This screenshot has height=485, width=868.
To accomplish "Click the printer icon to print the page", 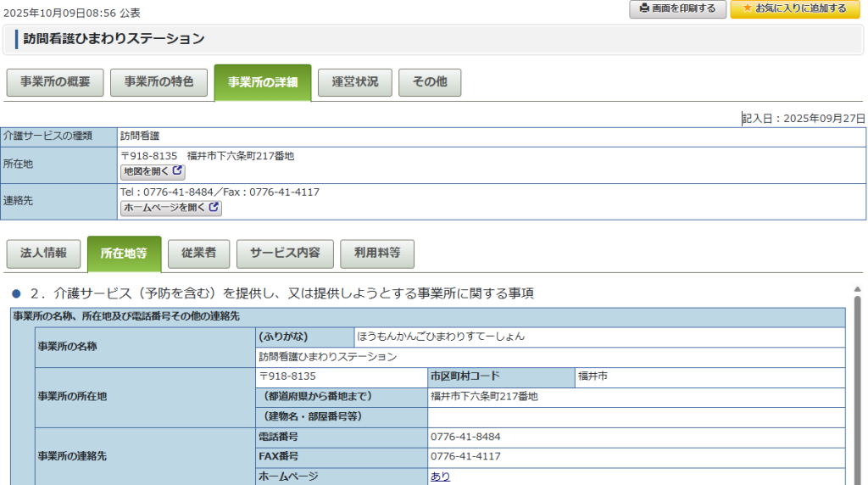I will tap(644, 8).
